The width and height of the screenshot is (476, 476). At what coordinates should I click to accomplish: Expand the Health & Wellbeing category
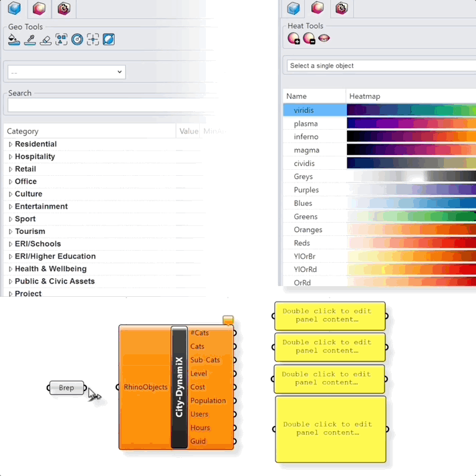click(11, 269)
